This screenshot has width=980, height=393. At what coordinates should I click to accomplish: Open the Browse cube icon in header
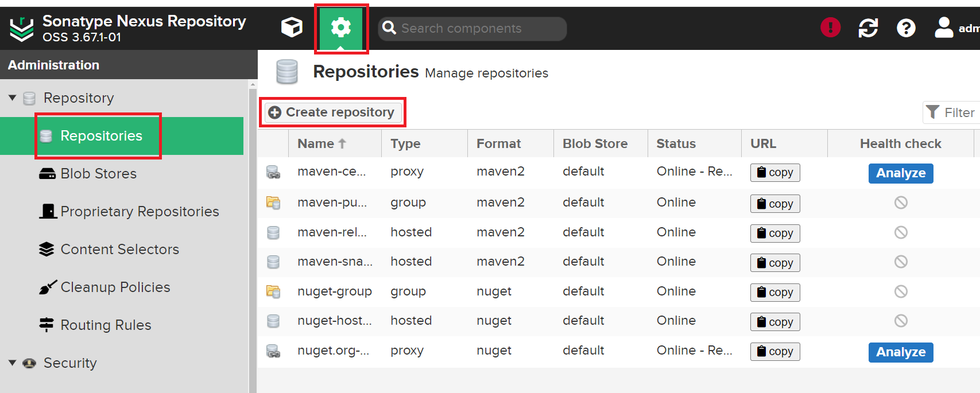(292, 27)
